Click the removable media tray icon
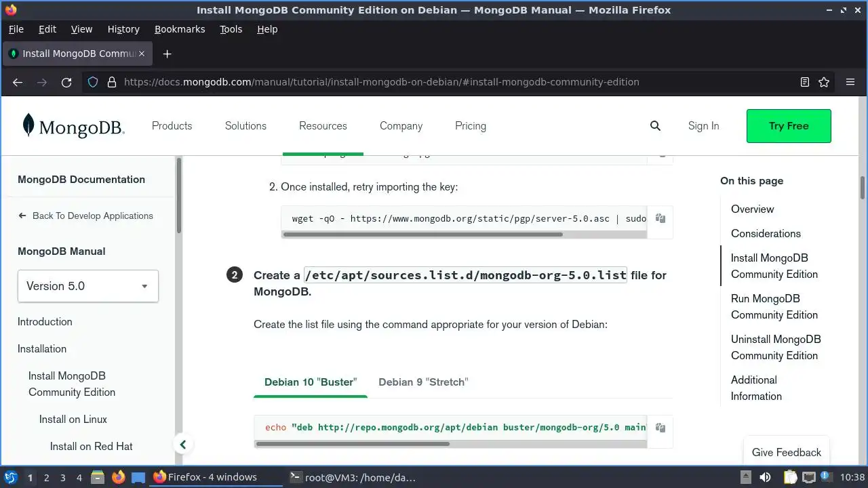 tap(745, 477)
